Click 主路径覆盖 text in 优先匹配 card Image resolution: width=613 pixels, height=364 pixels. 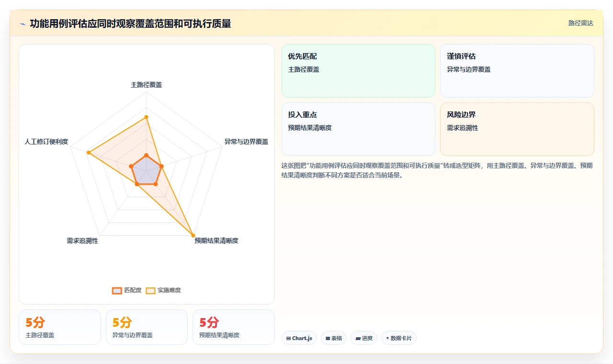[304, 69]
